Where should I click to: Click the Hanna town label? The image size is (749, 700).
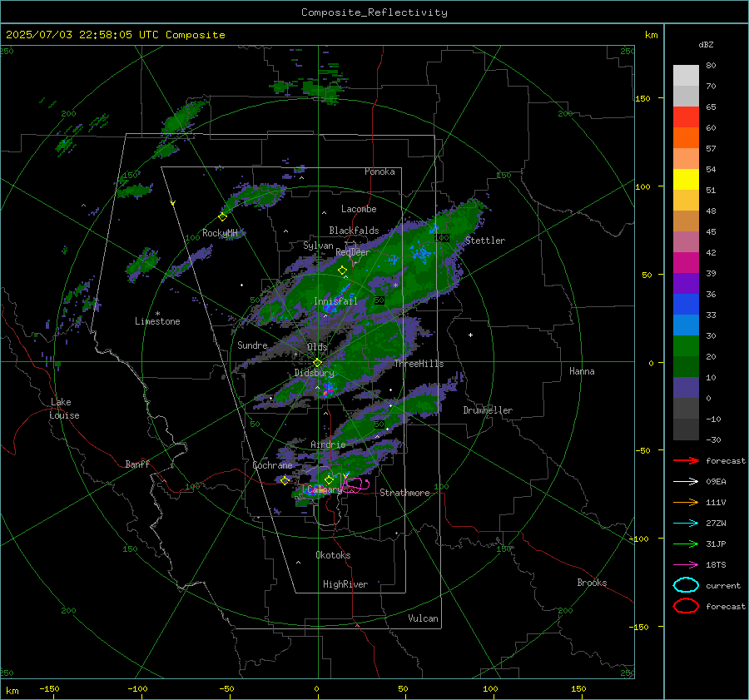[x=582, y=371]
